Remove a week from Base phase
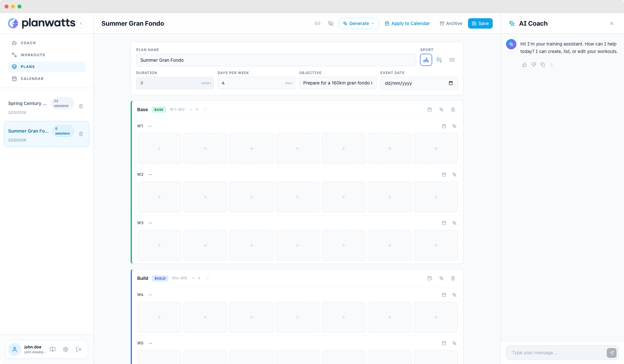The width and height of the screenshot is (624, 364). pos(191,110)
